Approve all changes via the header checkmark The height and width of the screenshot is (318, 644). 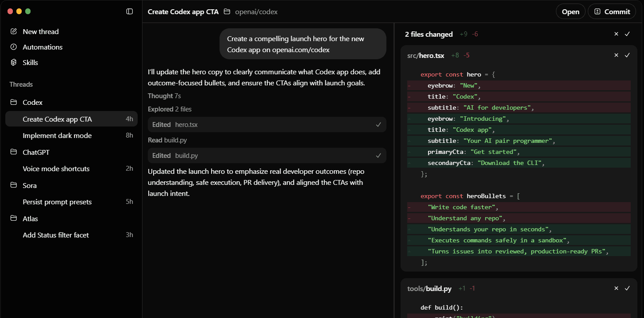pos(627,34)
